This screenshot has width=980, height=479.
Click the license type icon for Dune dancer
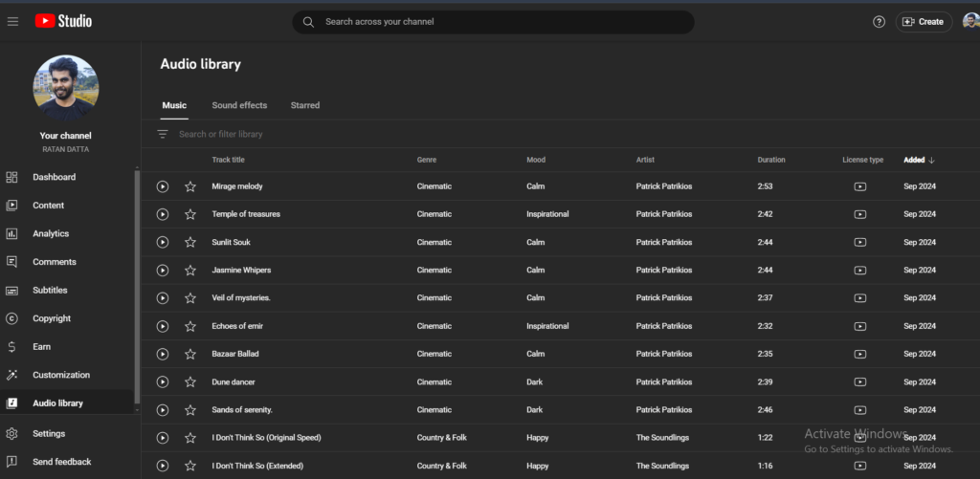click(x=860, y=381)
